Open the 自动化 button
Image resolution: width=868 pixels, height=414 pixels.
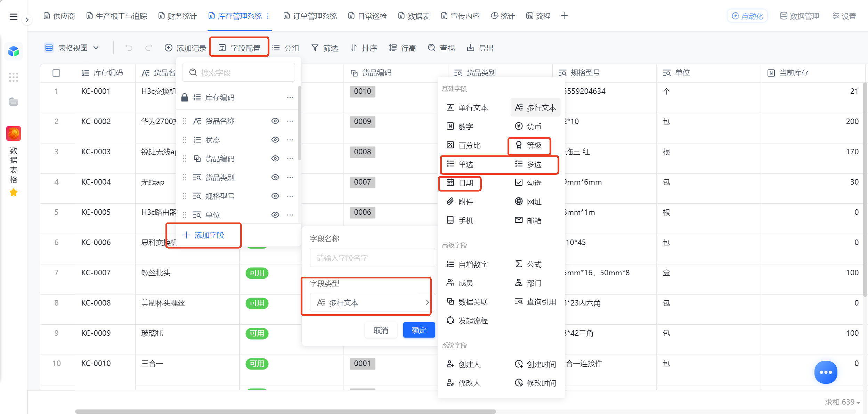pos(747,16)
